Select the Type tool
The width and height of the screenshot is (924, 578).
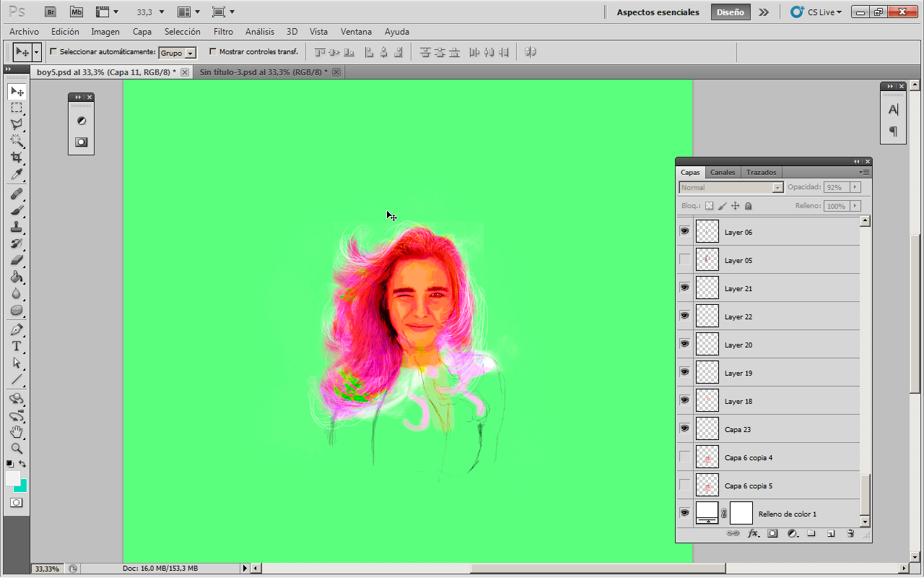click(17, 346)
